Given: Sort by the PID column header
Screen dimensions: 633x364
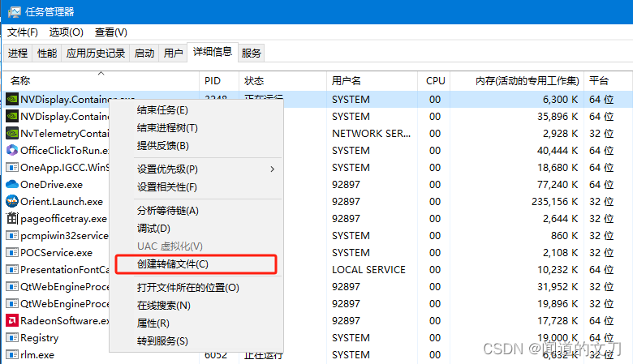Looking at the screenshot, I should click(219, 80).
